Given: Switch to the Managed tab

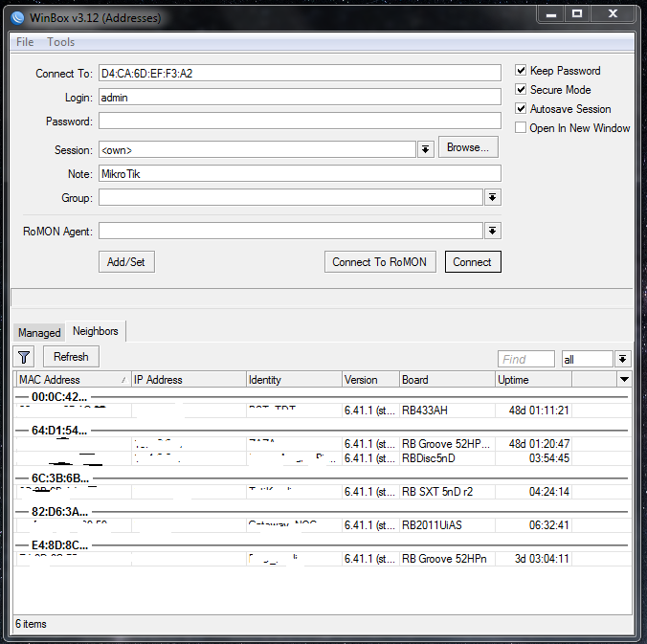Looking at the screenshot, I should (39, 333).
